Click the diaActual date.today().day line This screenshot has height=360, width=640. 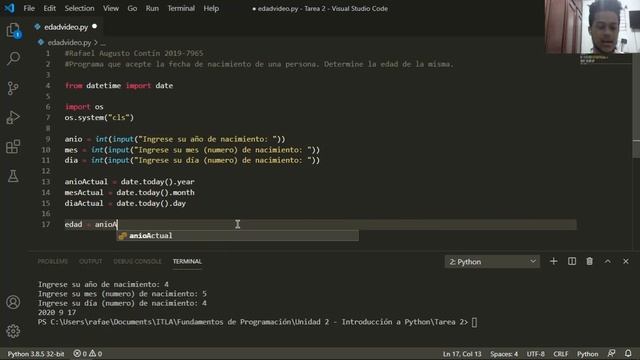[x=125, y=203]
